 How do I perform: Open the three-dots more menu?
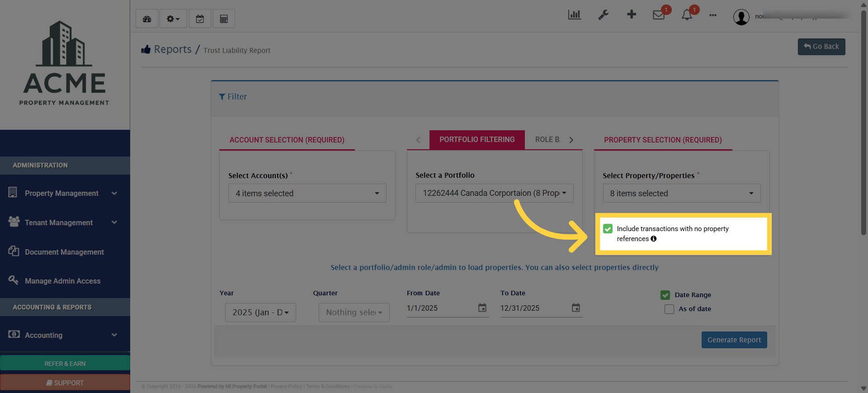click(713, 15)
